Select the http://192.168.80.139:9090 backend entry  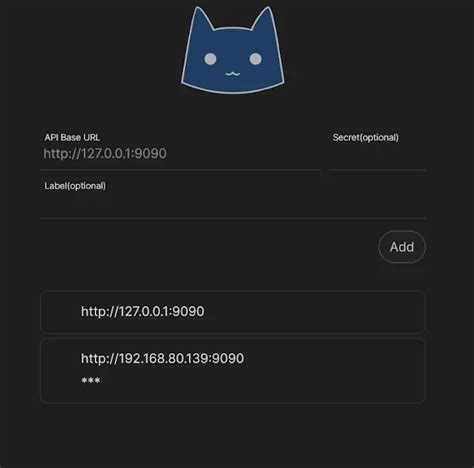click(x=233, y=371)
